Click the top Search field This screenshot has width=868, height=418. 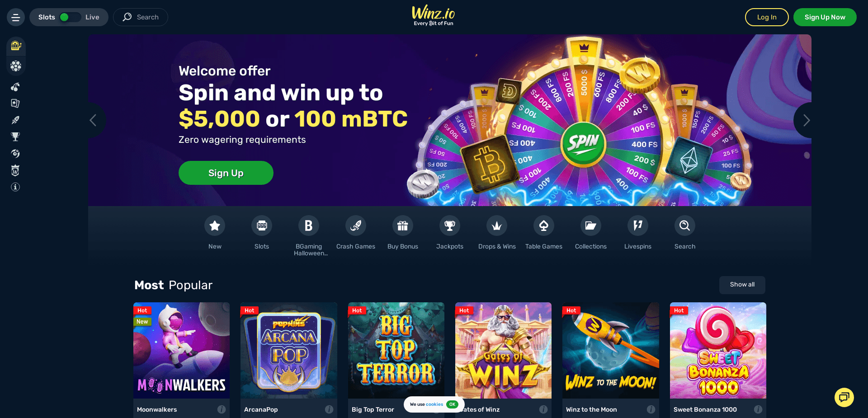click(x=141, y=17)
